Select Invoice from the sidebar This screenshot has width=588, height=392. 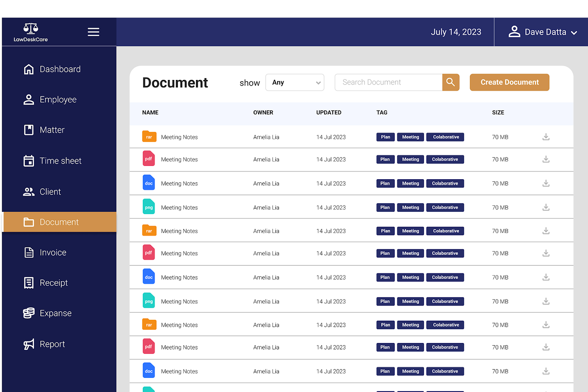(53, 253)
